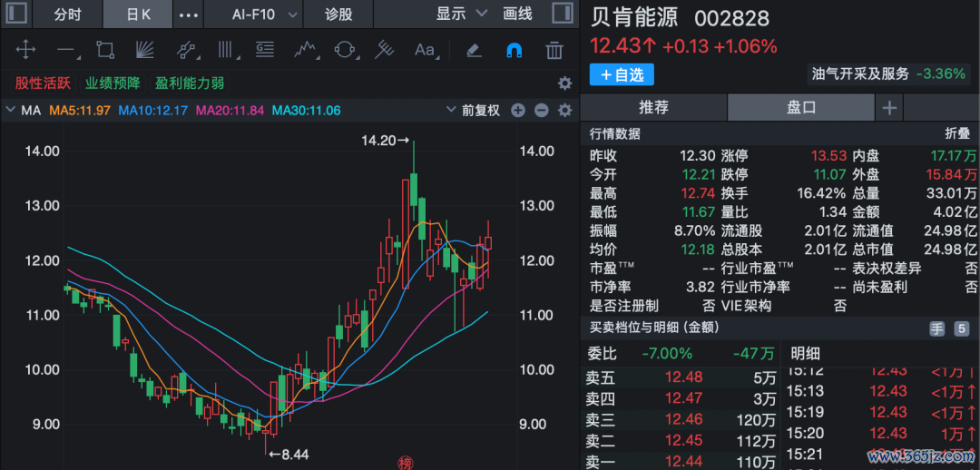Click the 换手 16.42% value
The height and width of the screenshot is (470, 980).
[x=821, y=192]
